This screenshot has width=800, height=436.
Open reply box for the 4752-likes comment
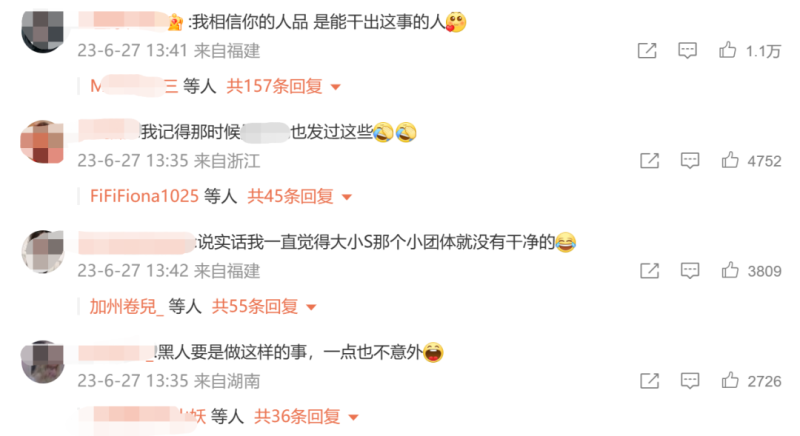click(690, 161)
